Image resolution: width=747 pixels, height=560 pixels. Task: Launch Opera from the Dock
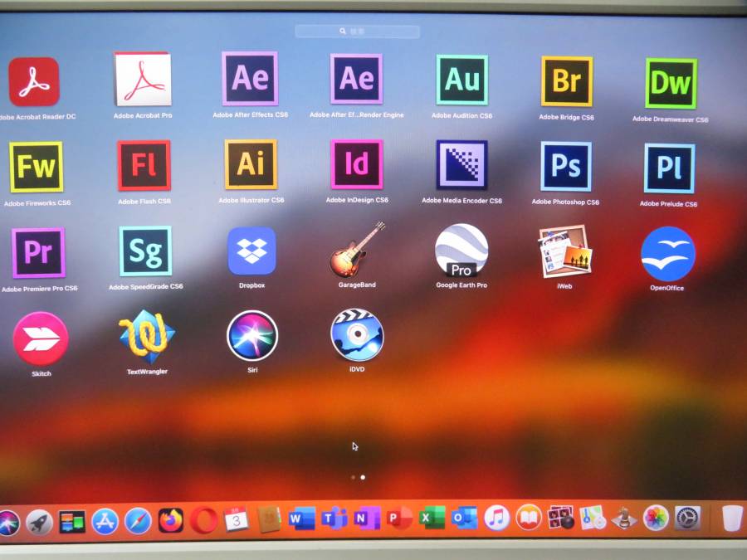[x=204, y=520]
